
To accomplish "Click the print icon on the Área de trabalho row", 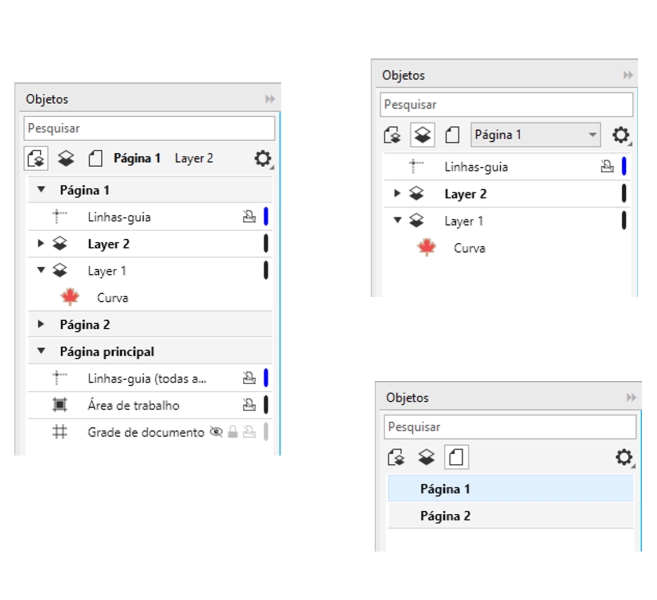I will click(x=249, y=405).
